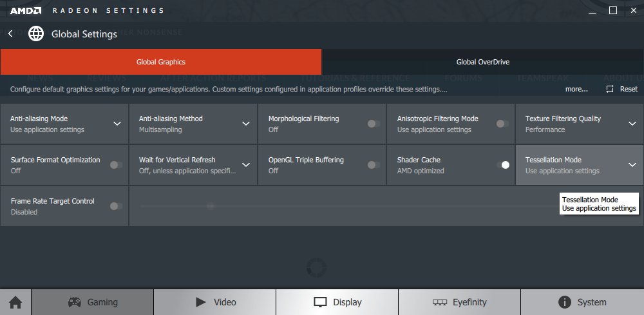Enable Surface Format Optimization switch
The image size is (644, 315).
116,165
